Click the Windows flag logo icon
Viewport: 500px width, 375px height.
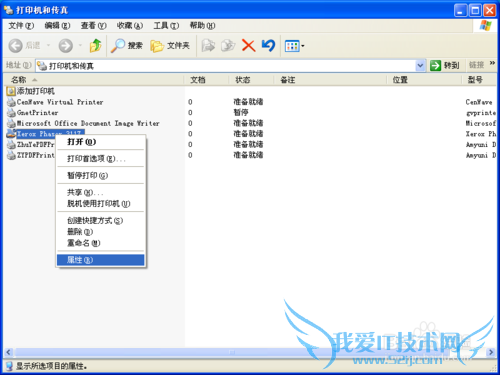click(x=485, y=26)
